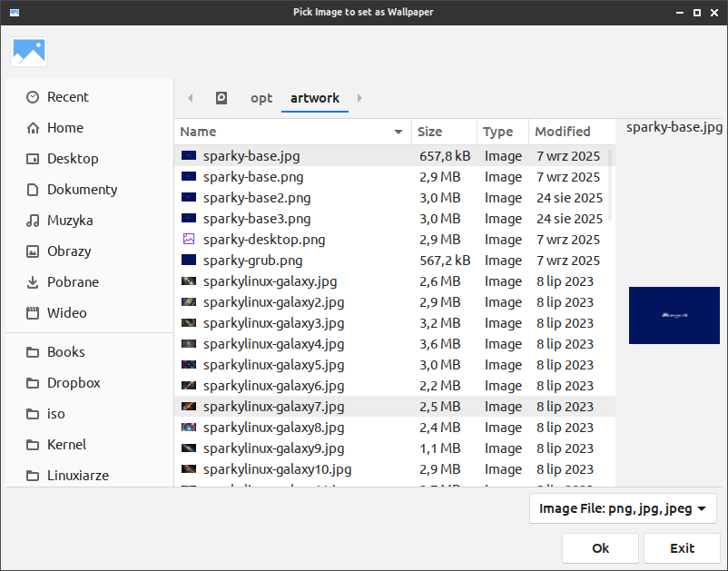Viewport: 728px width, 571px height.
Task: Select the sparky-desktop.png file
Action: tap(264, 240)
